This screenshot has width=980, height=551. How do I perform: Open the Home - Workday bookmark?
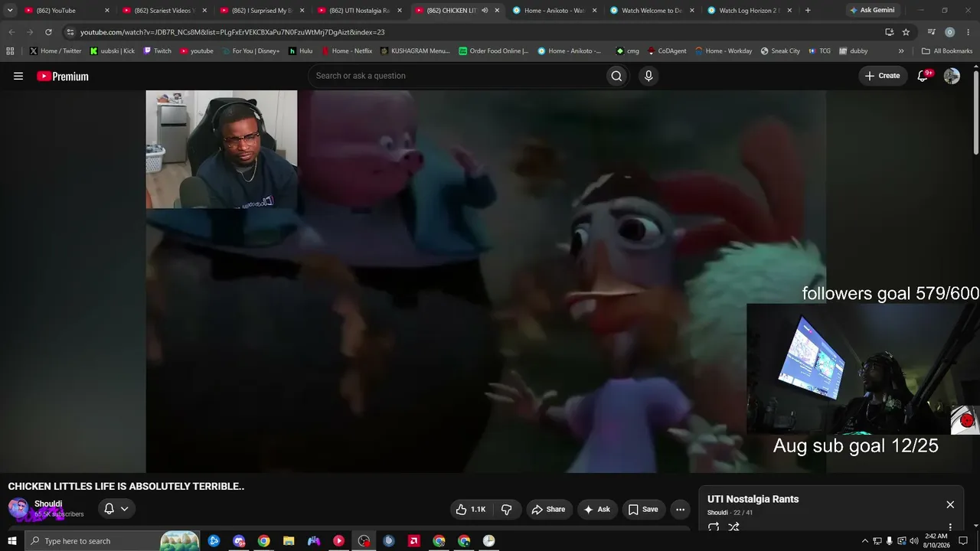[724, 51]
